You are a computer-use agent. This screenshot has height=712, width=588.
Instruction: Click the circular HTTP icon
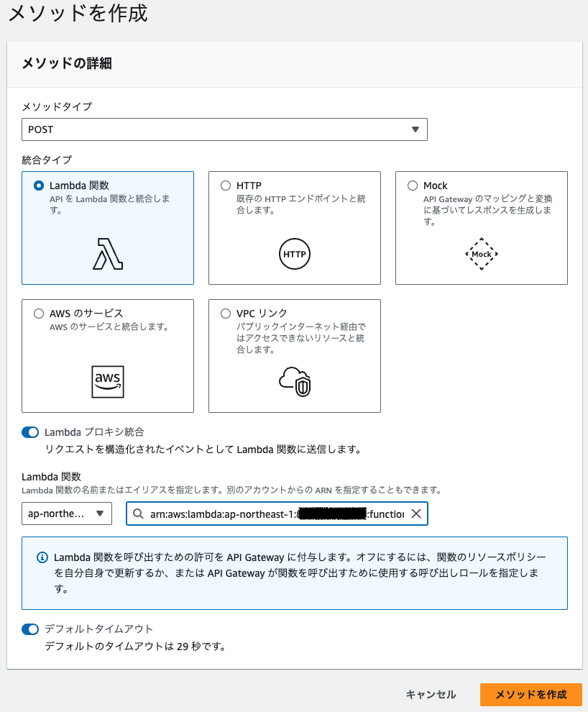pos(295,254)
